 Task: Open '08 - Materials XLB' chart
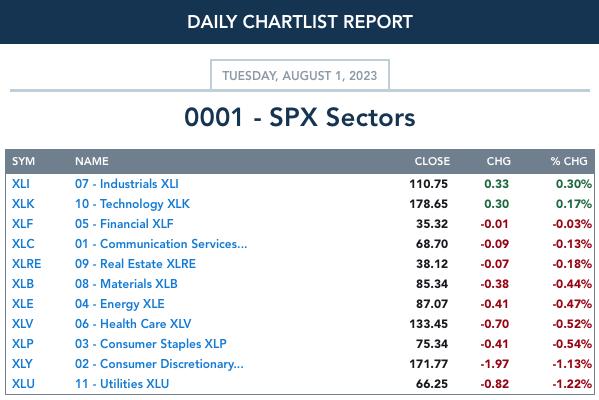(126, 283)
